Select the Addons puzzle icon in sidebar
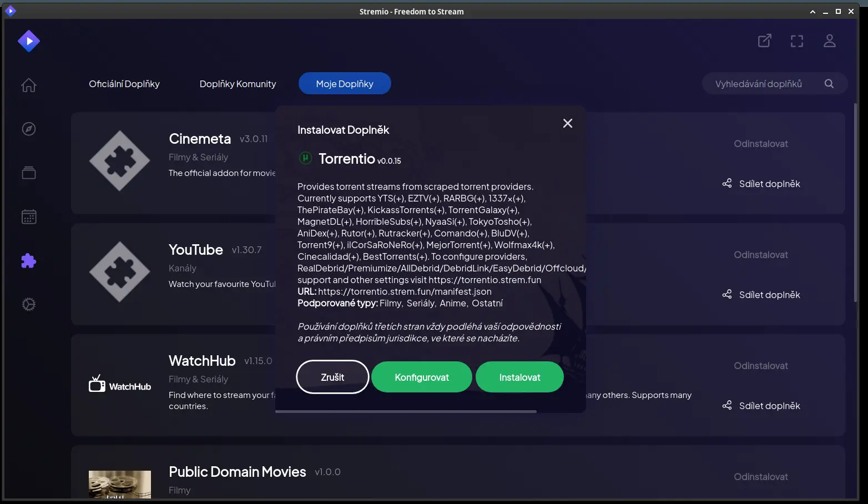Screen dimensions: 868x504 click(x=29, y=260)
